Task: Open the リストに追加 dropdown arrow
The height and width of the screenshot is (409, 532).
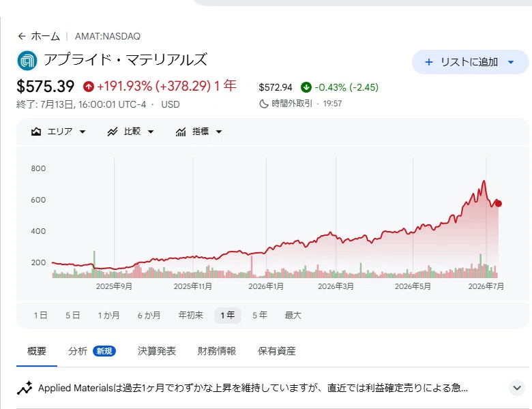Action: coord(511,62)
